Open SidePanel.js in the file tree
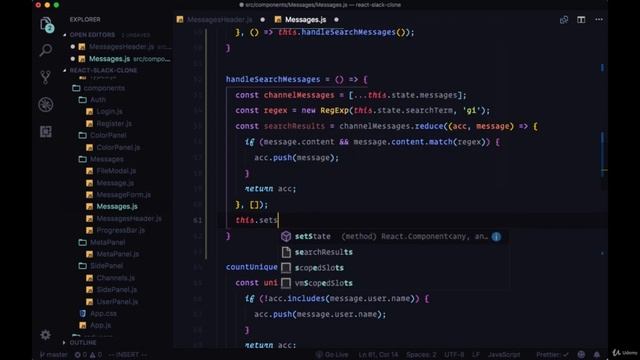This screenshot has height=360, width=640. [x=117, y=290]
